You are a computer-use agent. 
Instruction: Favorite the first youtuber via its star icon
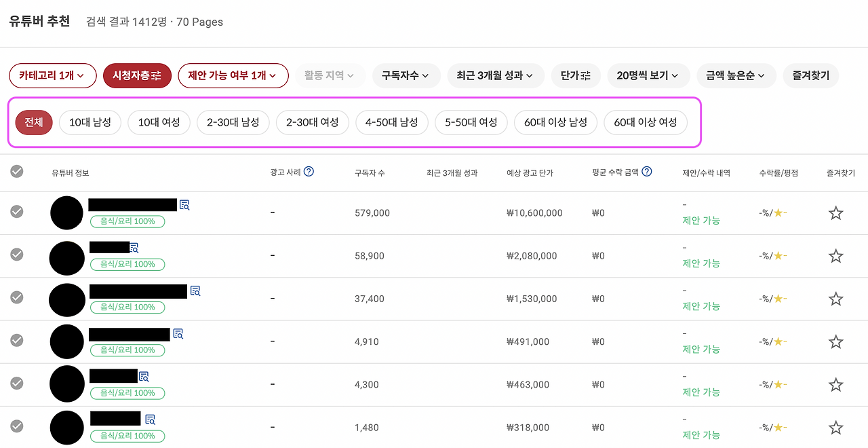coord(835,212)
